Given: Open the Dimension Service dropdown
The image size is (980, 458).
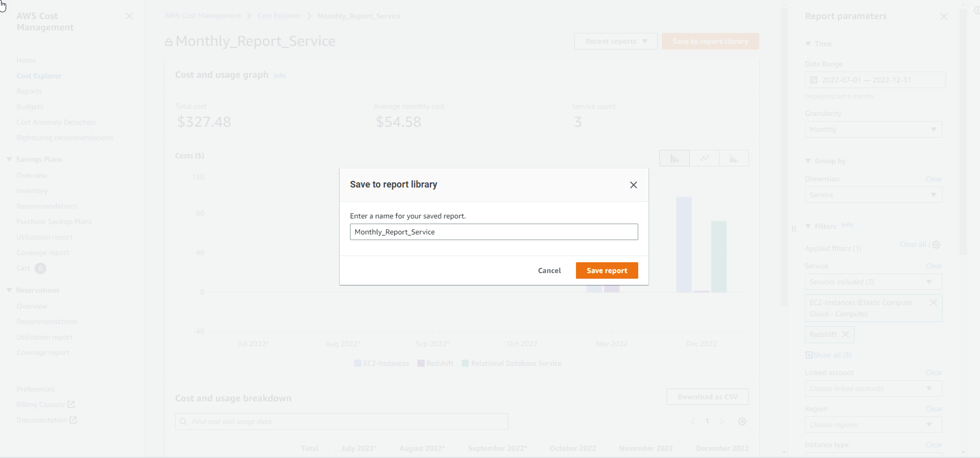Looking at the screenshot, I should 873,195.
